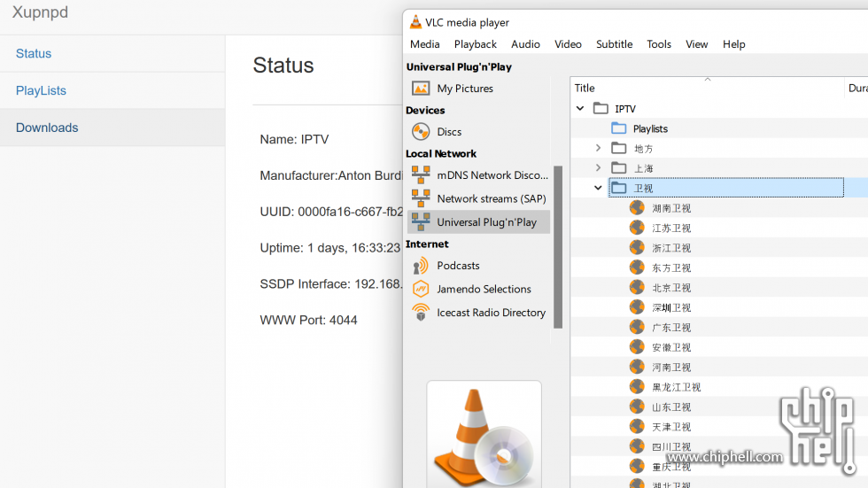Screen dimensions: 868x488
Task: Select the 重庆卫视 channel row
Action: 719,467
